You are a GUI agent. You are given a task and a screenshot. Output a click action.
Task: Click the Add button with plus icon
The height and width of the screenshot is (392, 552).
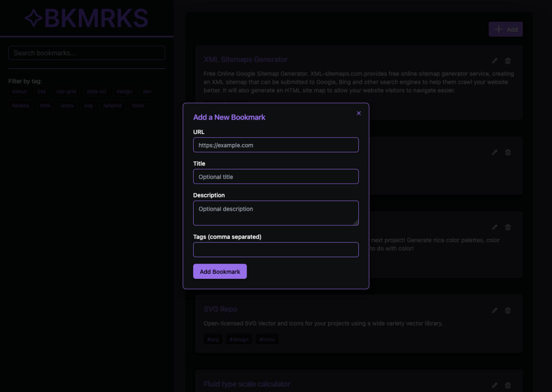[x=506, y=29]
